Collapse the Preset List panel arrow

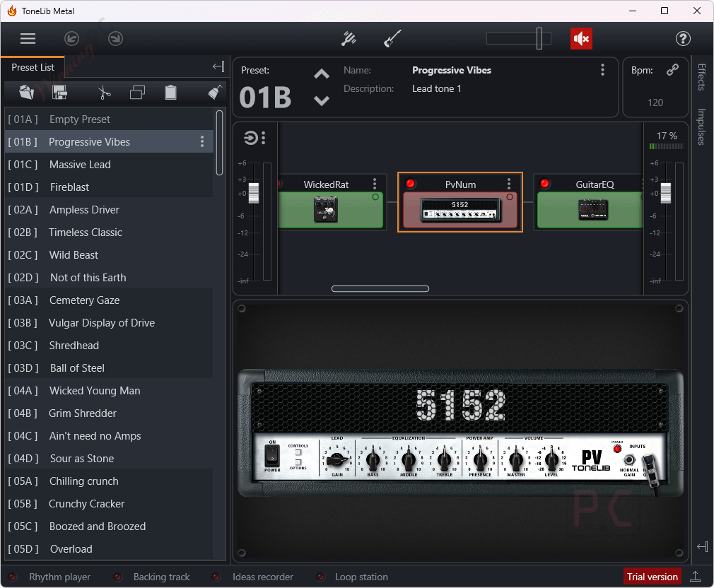[218, 67]
